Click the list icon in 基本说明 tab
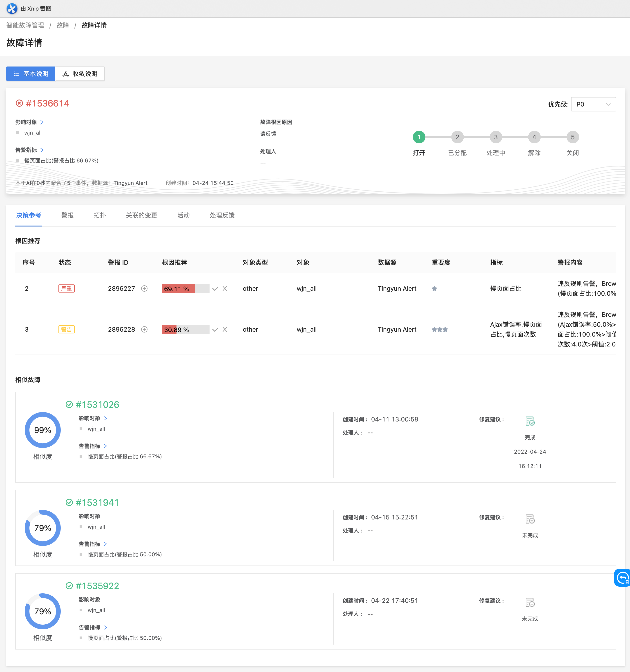Screen dimensions: 630x672 tap(17, 74)
